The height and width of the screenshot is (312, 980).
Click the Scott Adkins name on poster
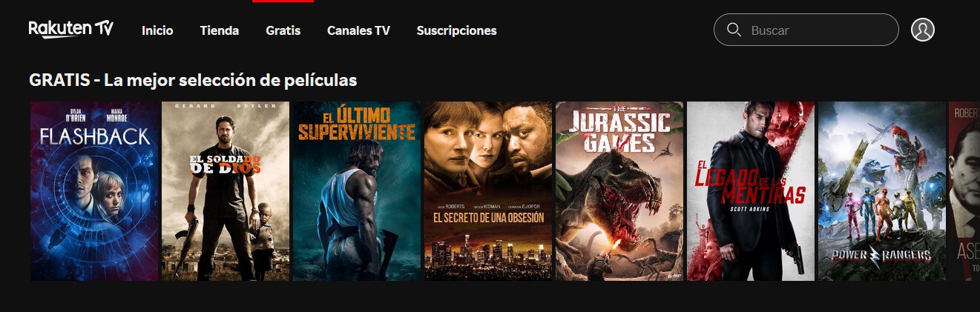750,208
